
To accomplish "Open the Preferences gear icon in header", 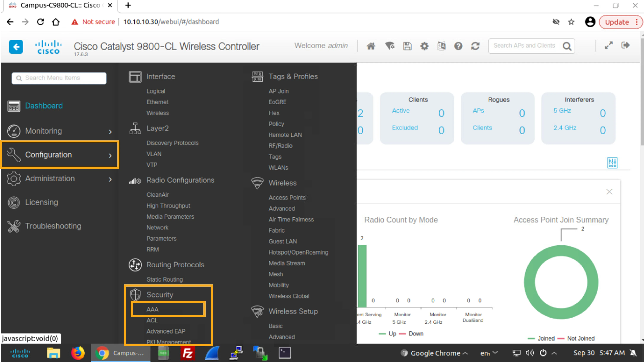I will tap(424, 46).
